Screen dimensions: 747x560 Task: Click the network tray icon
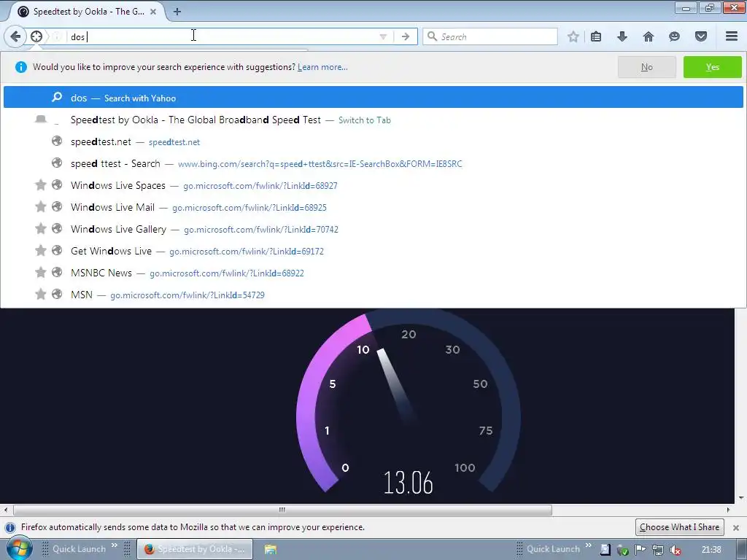tap(657, 550)
